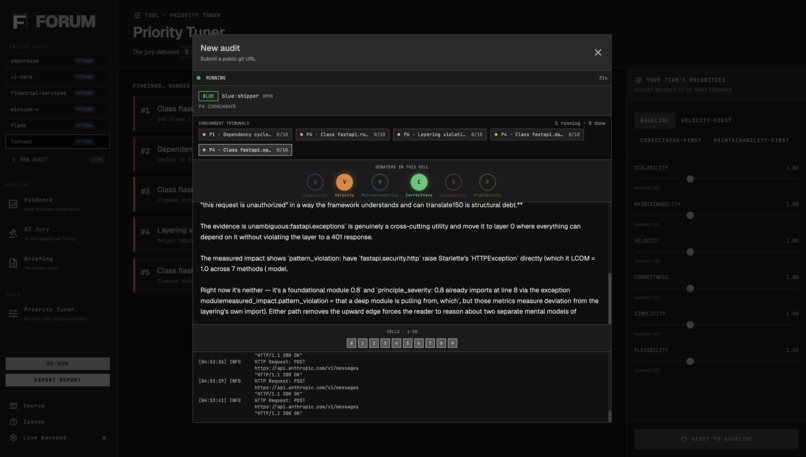
Task: Jump to cell 1
Action: point(362,343)
